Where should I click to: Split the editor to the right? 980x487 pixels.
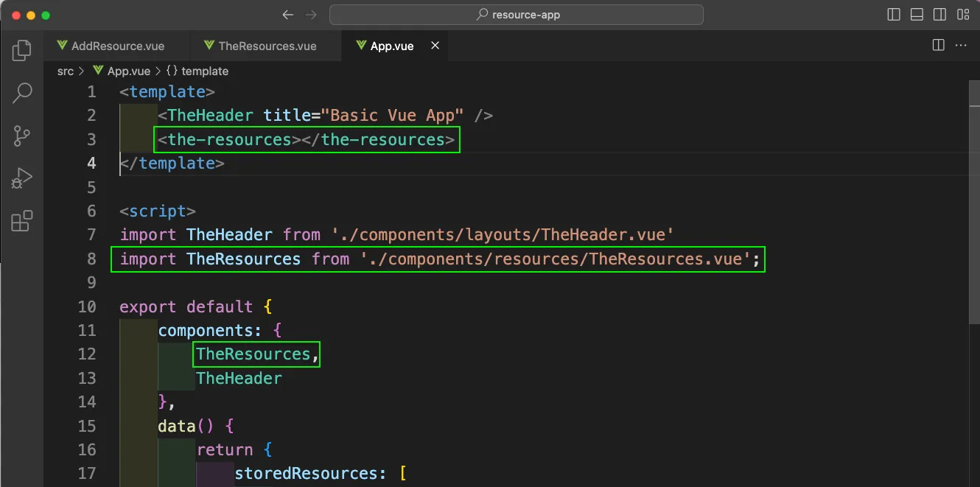(x=938, y=46)
